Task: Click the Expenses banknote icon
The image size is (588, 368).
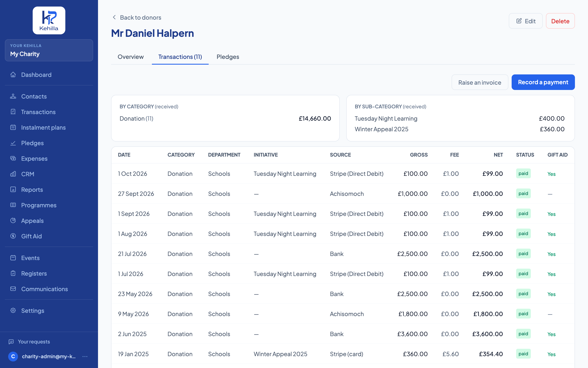Action: (x=13, y=158)
